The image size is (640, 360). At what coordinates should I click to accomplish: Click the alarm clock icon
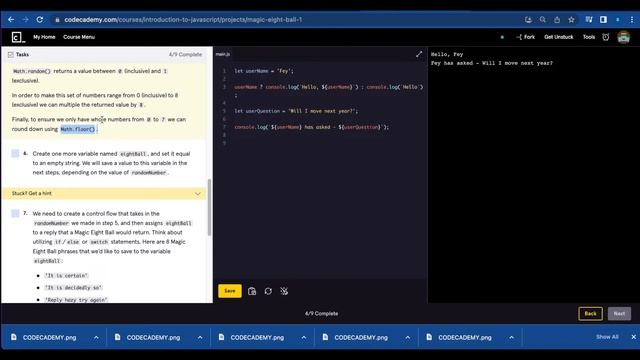click(x=606, y=37)
